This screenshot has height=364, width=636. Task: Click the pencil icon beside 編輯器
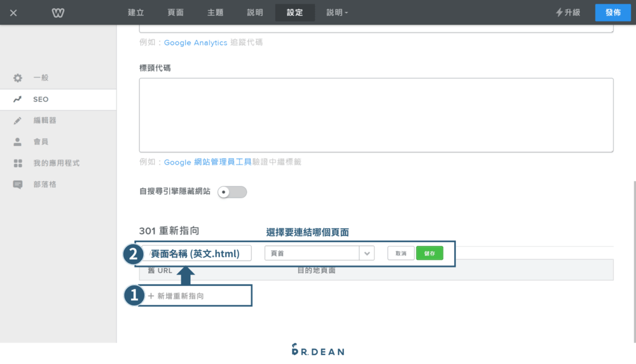coord(17,121)
